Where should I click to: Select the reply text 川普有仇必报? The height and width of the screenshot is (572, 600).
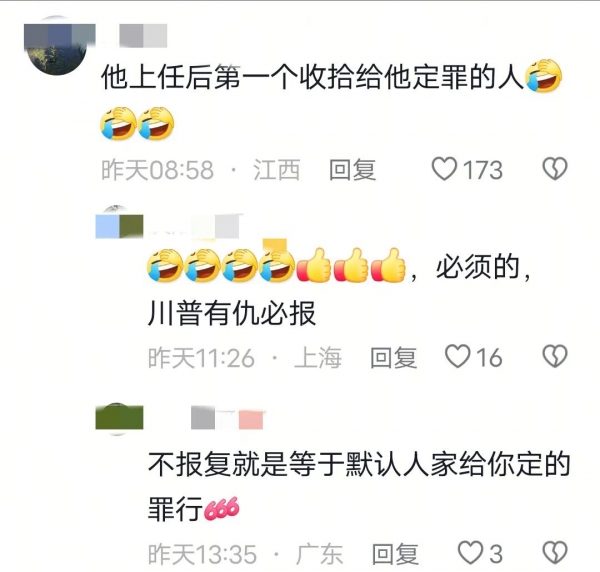[x=232, y=313]
